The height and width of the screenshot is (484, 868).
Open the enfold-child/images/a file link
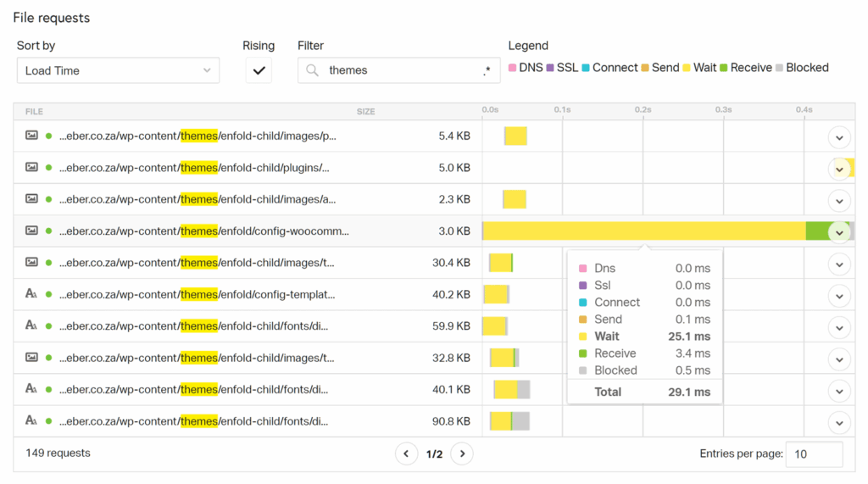pyautogui.click(x=198, y=199)
